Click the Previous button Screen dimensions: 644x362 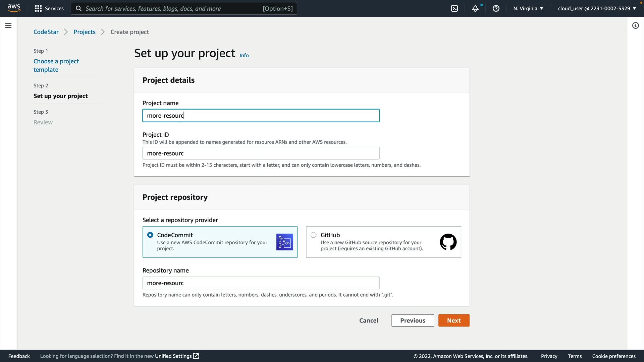(x=413, y=320)
